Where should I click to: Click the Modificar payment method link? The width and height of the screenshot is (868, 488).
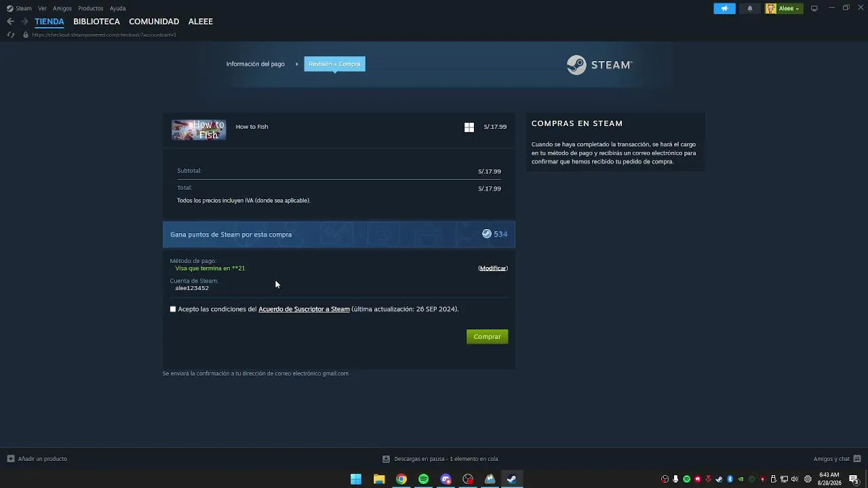click(x=493, y=268)
